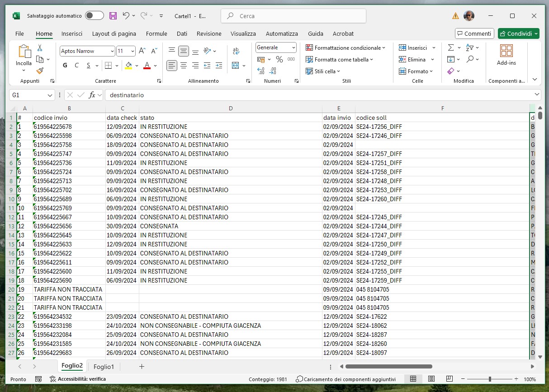Click the zoom slider handle

point(490,379)
